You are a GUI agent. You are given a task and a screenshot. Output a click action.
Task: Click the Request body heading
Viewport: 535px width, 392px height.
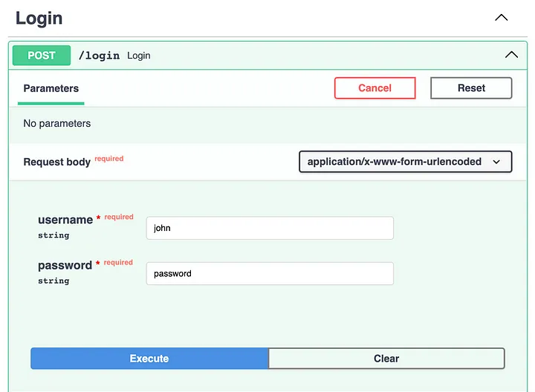coord(56,162)
